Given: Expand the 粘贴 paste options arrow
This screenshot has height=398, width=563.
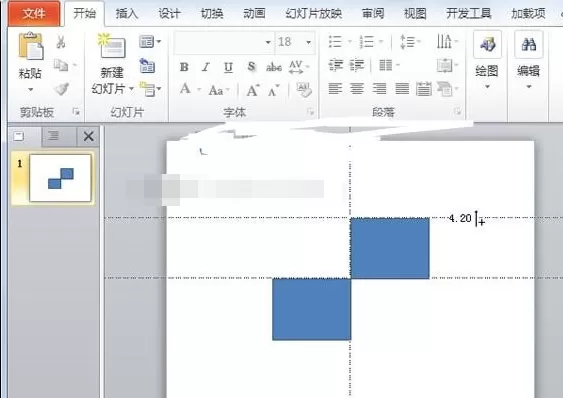Looking at the screenshot, I should [31, 89].
